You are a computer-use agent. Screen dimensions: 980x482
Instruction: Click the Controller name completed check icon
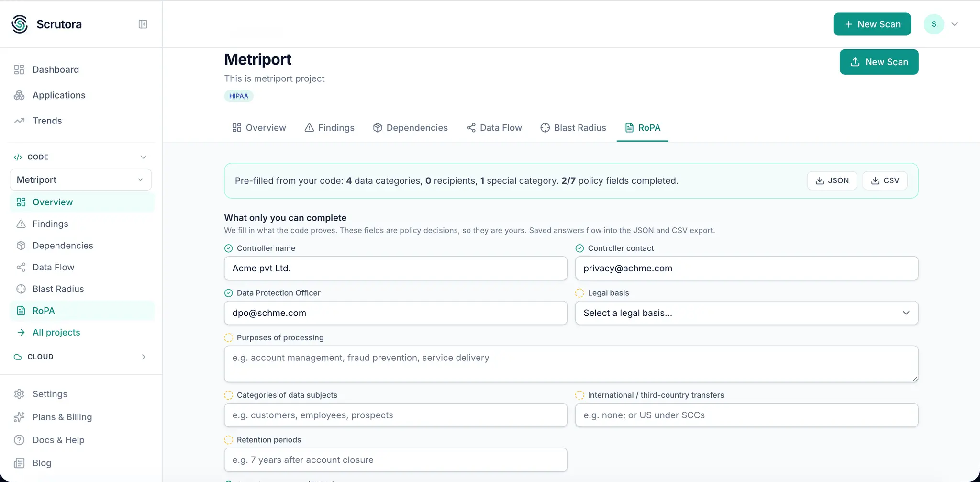pos(229,248)
